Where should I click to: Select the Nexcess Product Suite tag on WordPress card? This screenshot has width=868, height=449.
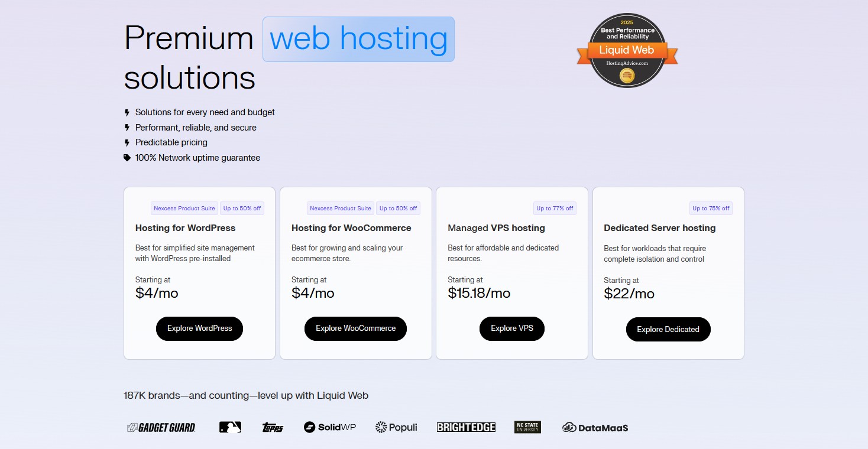click(184, 208)
